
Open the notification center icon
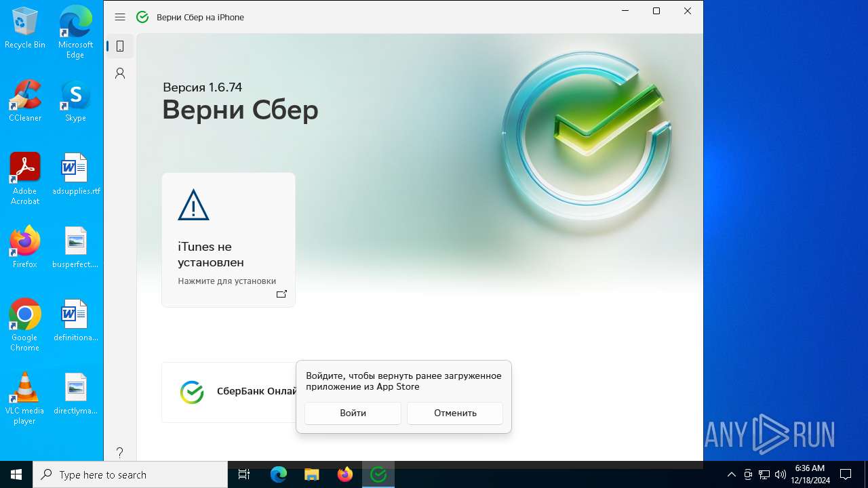click(x=846, y=474)
